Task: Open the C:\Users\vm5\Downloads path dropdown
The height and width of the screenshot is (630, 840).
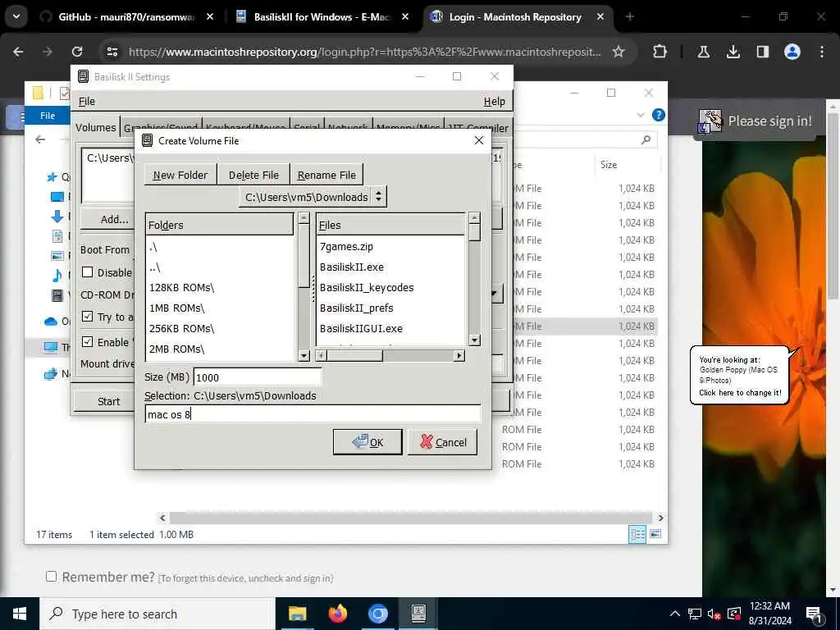Action: [313, 197]
